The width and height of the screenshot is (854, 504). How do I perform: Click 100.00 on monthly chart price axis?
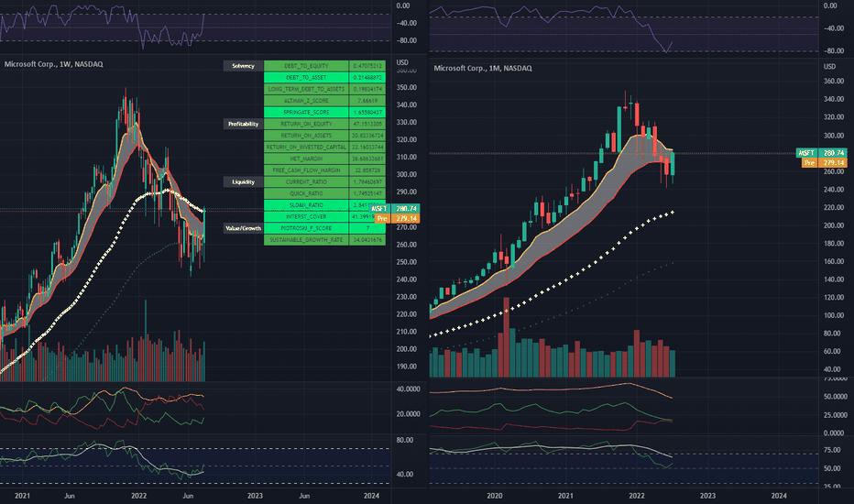(x=833, y=315)
